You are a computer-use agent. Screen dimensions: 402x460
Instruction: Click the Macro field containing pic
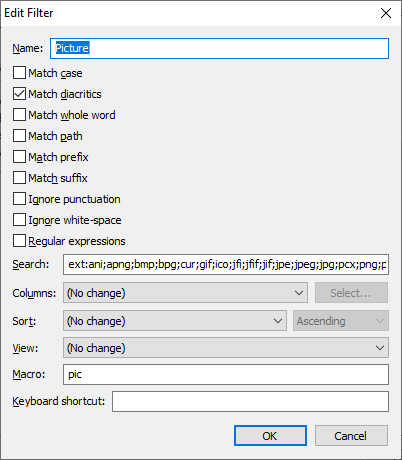[x=226, y=374]
